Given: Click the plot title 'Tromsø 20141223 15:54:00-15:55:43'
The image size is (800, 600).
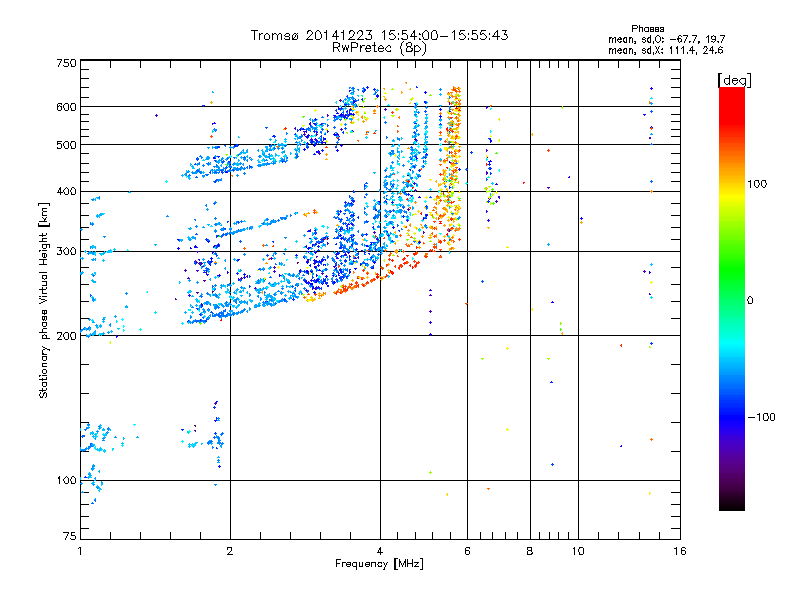Looking at the screenshot, I should [x=379, y=35].
